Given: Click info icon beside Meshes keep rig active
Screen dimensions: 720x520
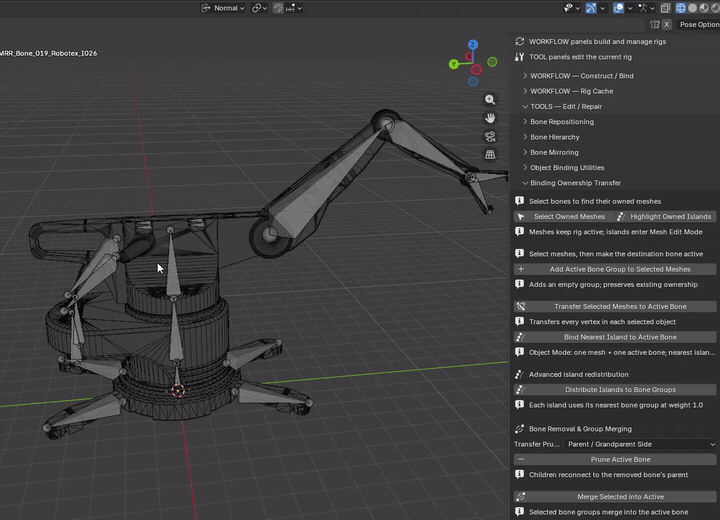Looking at the screenshot, I should click(x=519, y=232).
